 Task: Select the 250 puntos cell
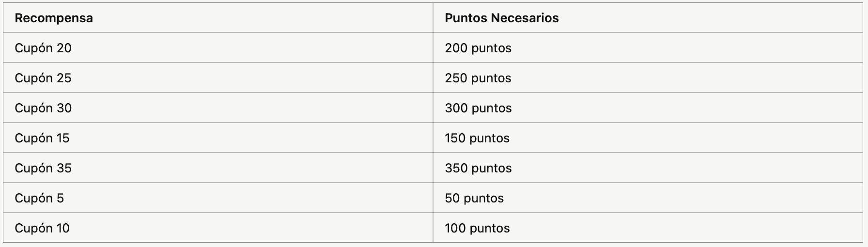pyautogui.click(x=649, y=78)
